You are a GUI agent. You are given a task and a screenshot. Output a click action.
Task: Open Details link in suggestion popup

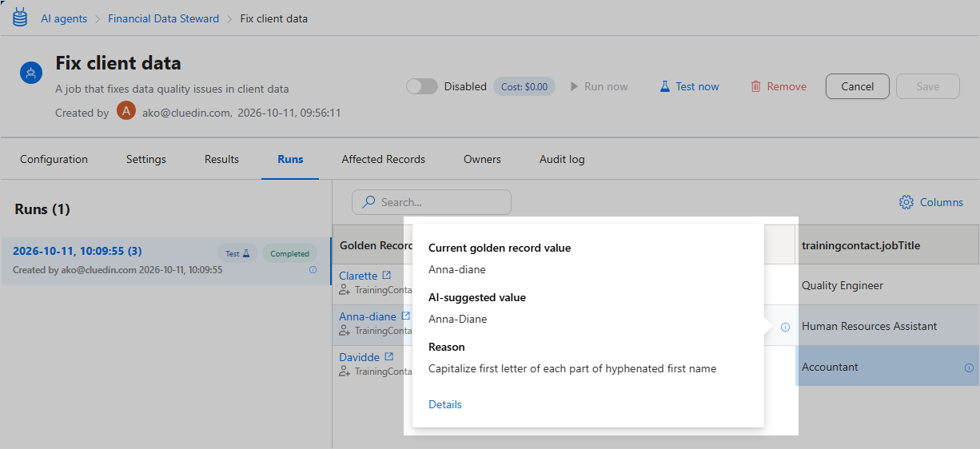[445, 404]
